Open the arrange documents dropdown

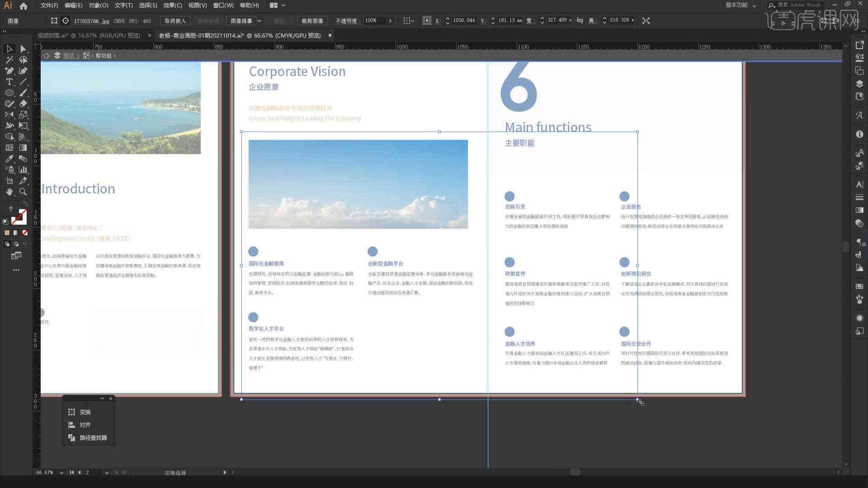[x=278, y=5]
